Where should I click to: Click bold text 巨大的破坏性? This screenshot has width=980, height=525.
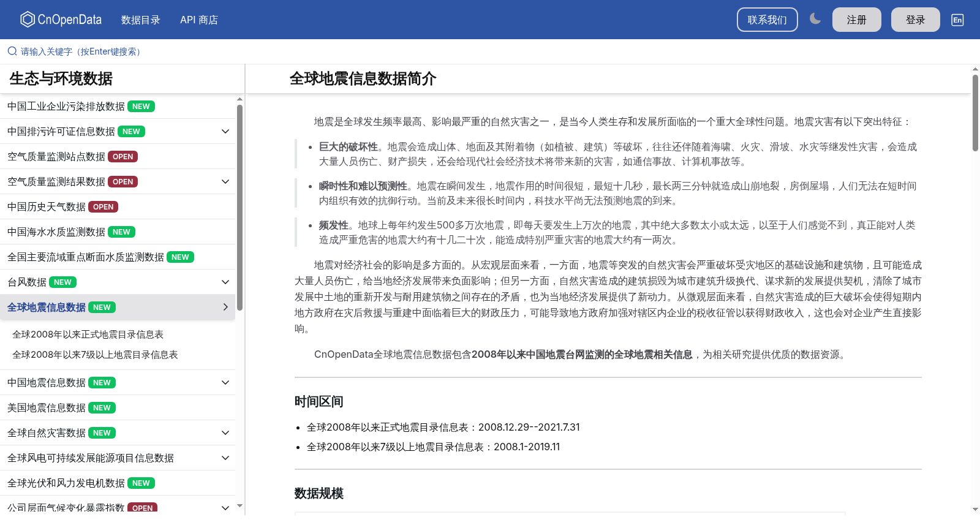point(349,147)
